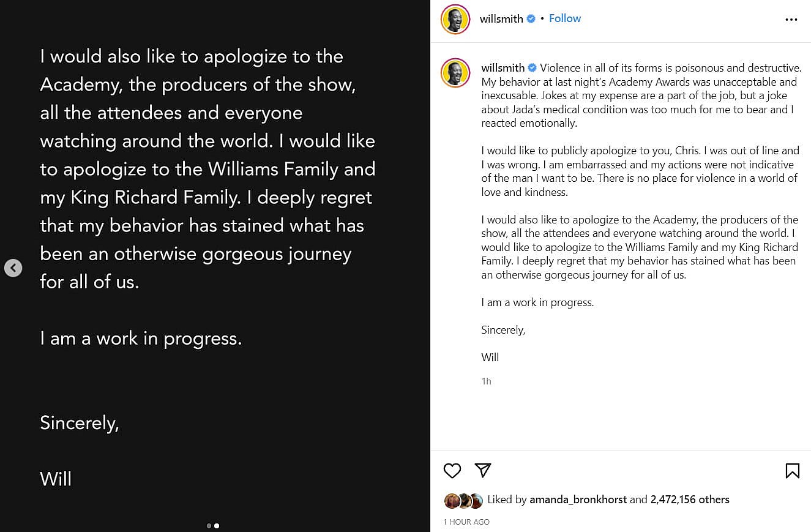The height and width of the screenshot is (532, 811).
Task: Open willsmith profile picture in header
Action: click(x=455, y=19)
